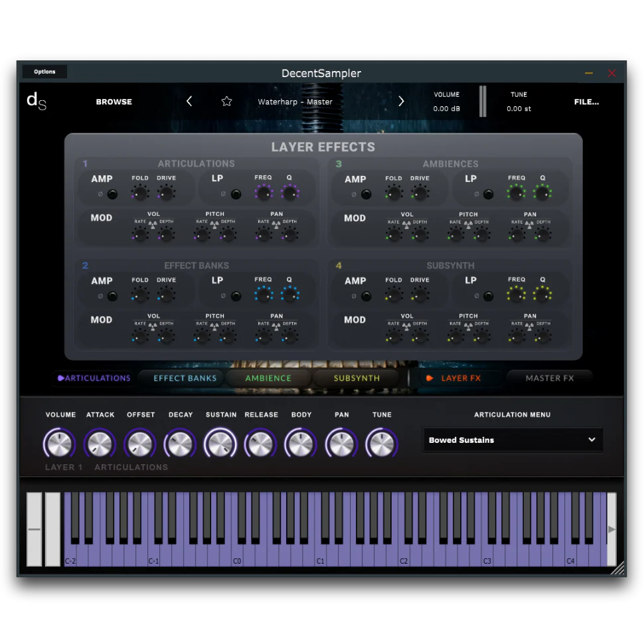Switch to the Effect Banks tab
Image resolution: width=644 pixels, height=644 pixels.
(185, 378)
